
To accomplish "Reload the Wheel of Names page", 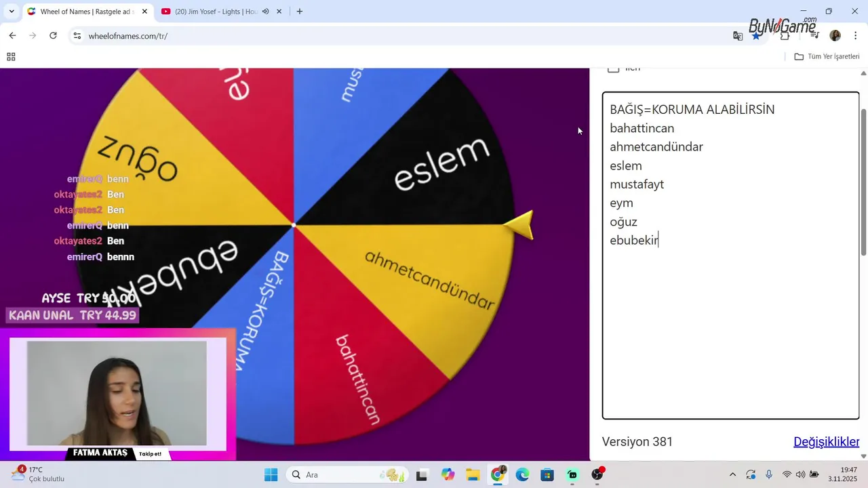I will [x=53, y=35].
